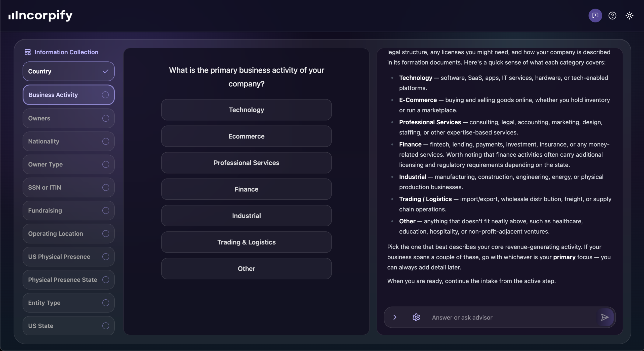Go to the US Physical Presence step
The height and width of the screenshot is (351, 644).
(69, 257)
